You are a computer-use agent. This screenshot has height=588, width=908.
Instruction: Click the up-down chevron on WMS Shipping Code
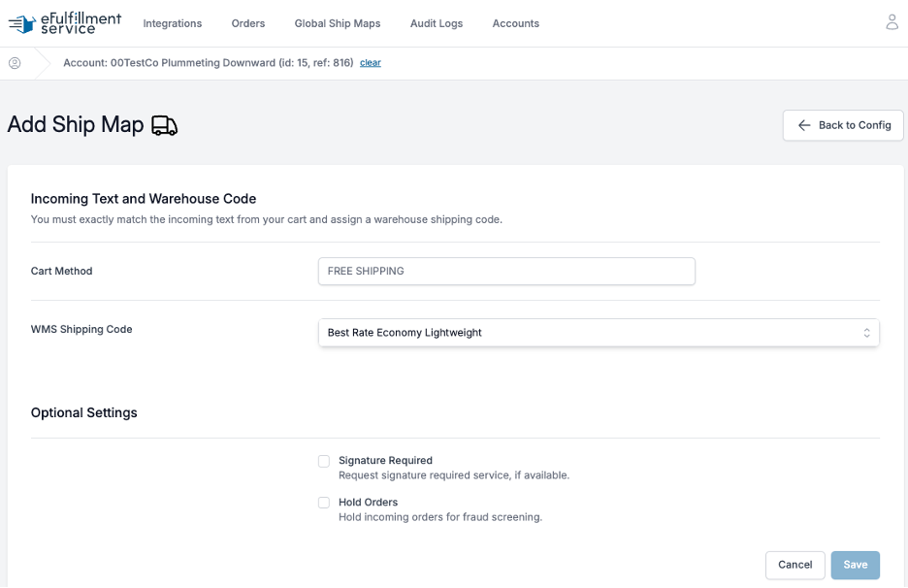pyautogui.click(x=866, y=333)
